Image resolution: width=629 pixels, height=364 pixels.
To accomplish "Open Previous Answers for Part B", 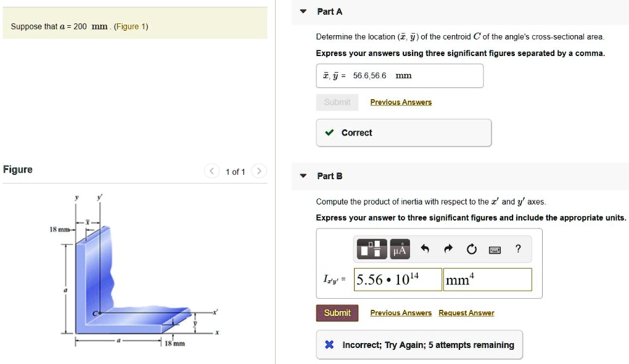I will coord(401,313).
